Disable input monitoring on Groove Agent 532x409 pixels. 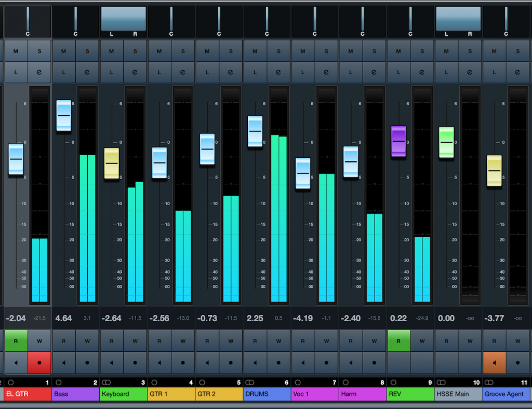coord(494,362)
